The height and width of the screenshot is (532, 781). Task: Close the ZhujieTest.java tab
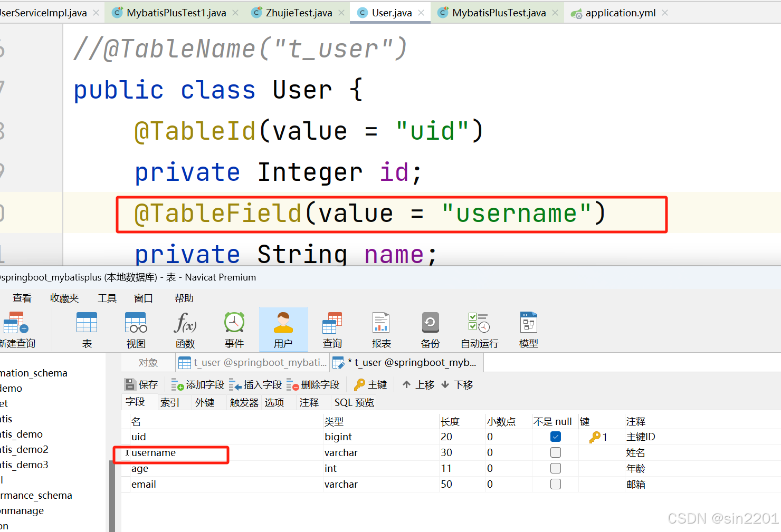(x=341, y=13)
